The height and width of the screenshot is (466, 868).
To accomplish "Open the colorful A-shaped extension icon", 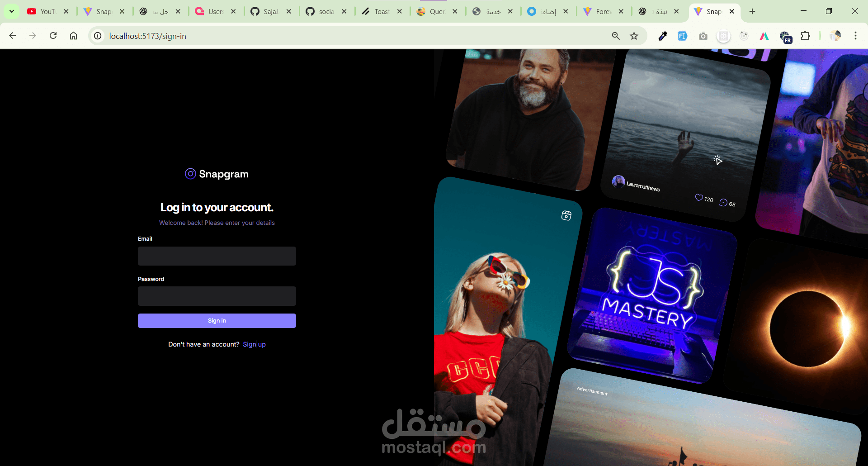I will coord(764,36).
